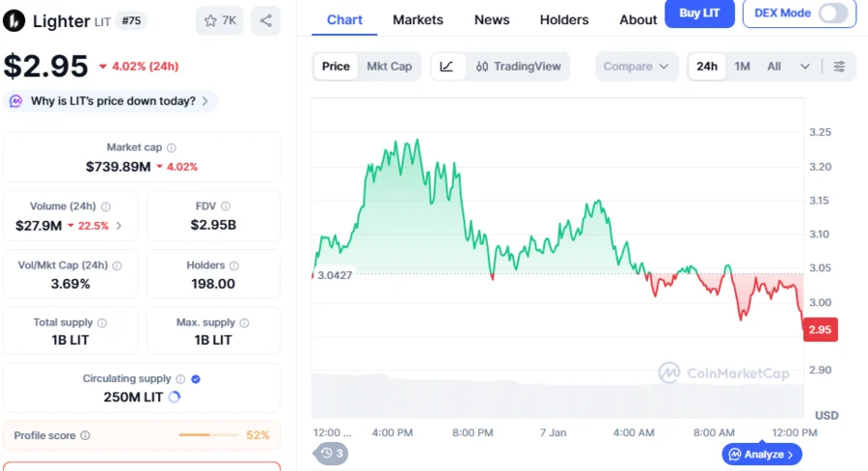This screenshot has width=868, height=471.
Task: Select the line chart style icon
Action: [x=447, y=67]
